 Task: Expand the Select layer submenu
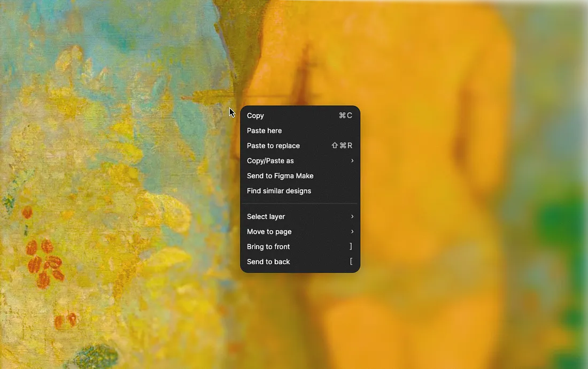click(300, 217)
